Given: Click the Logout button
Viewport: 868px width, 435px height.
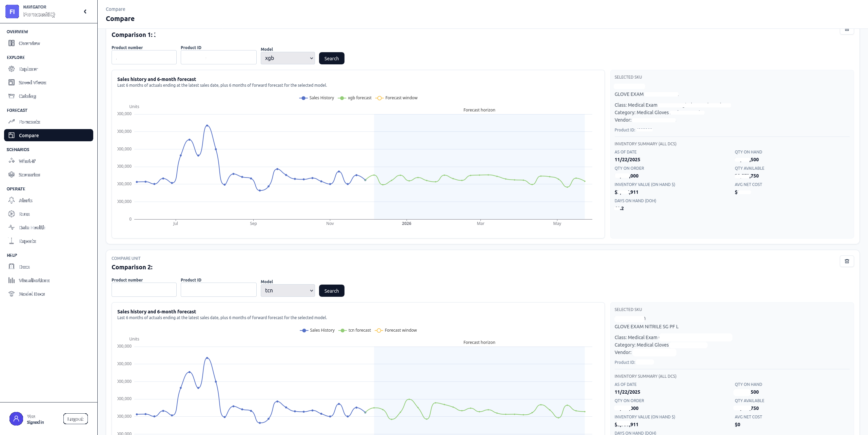Looking at the screenshot, I should 75,419.
